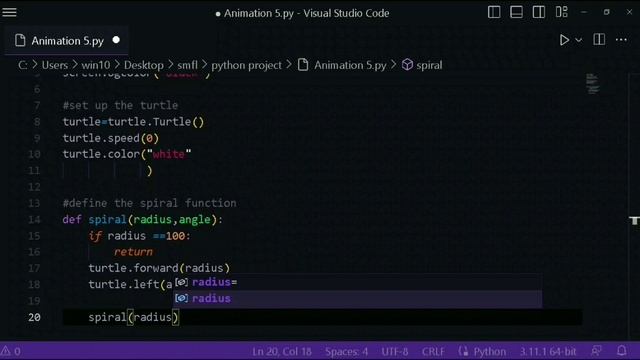Open notifications bell in status bar

coord(622,351)
